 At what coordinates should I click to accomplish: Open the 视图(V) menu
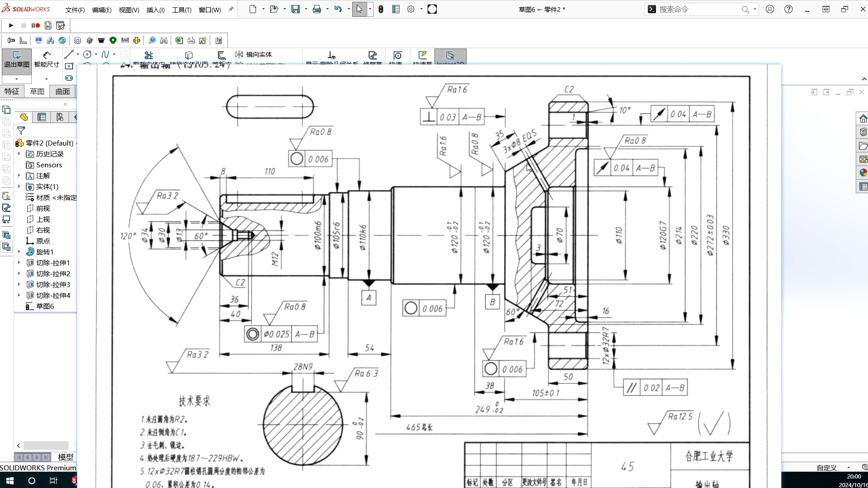tap(129, 10)
